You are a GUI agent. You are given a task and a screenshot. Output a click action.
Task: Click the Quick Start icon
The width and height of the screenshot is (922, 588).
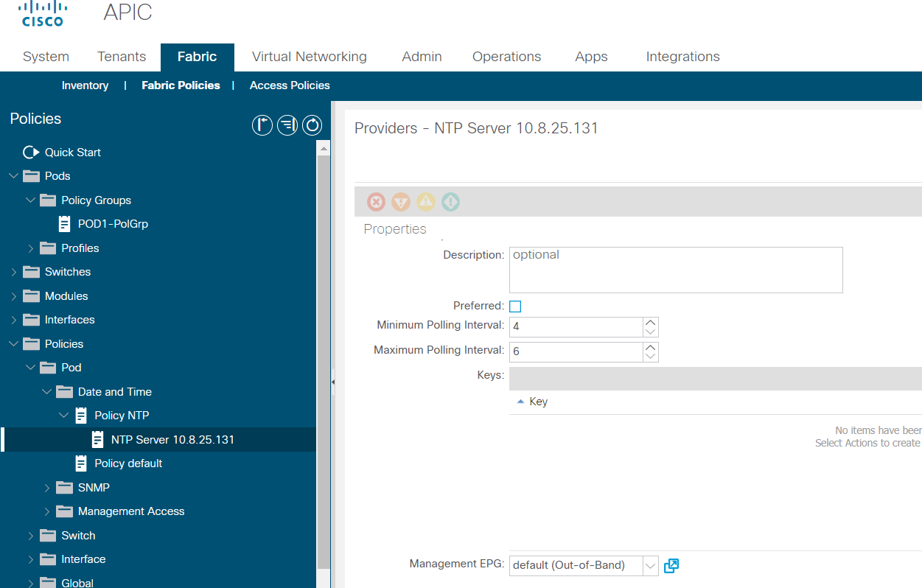click(31, 153)
